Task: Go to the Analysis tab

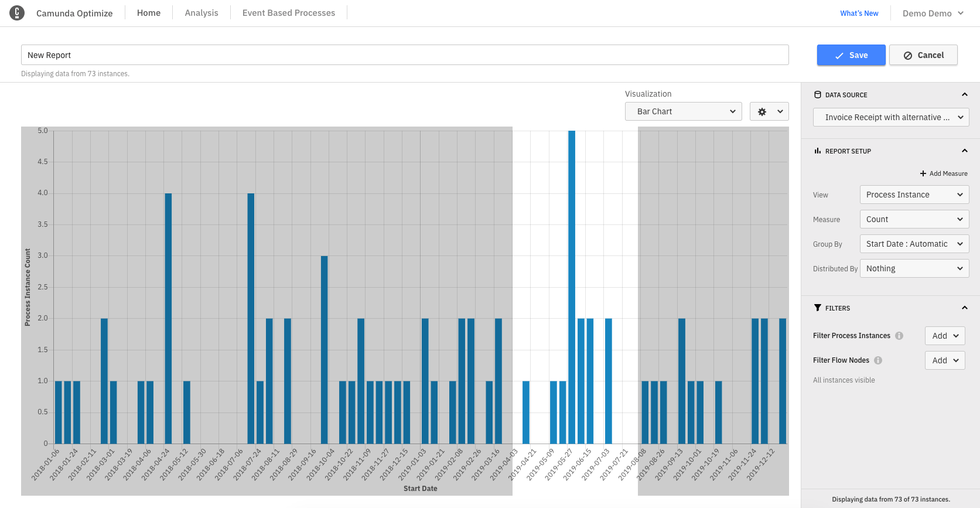Action: coord(202,13)
